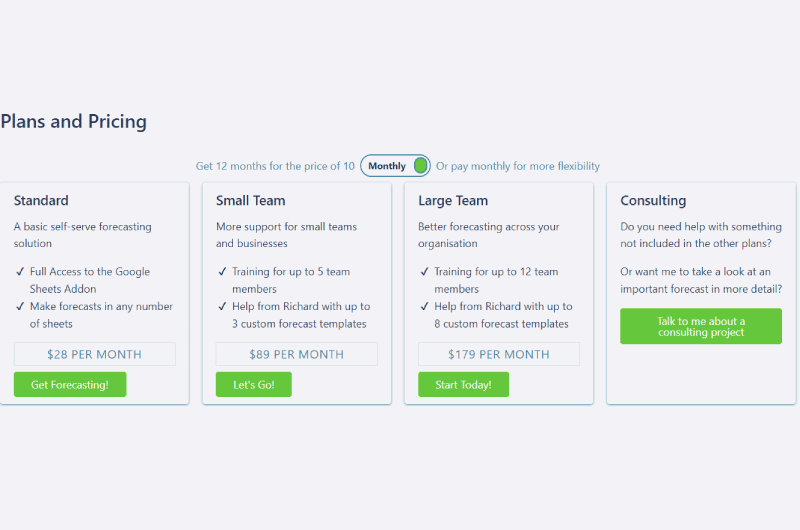The width and height of the screenshot is (800, 530).
Task: Select the $179 PER MONTH price box
Action: click(498, 354)
